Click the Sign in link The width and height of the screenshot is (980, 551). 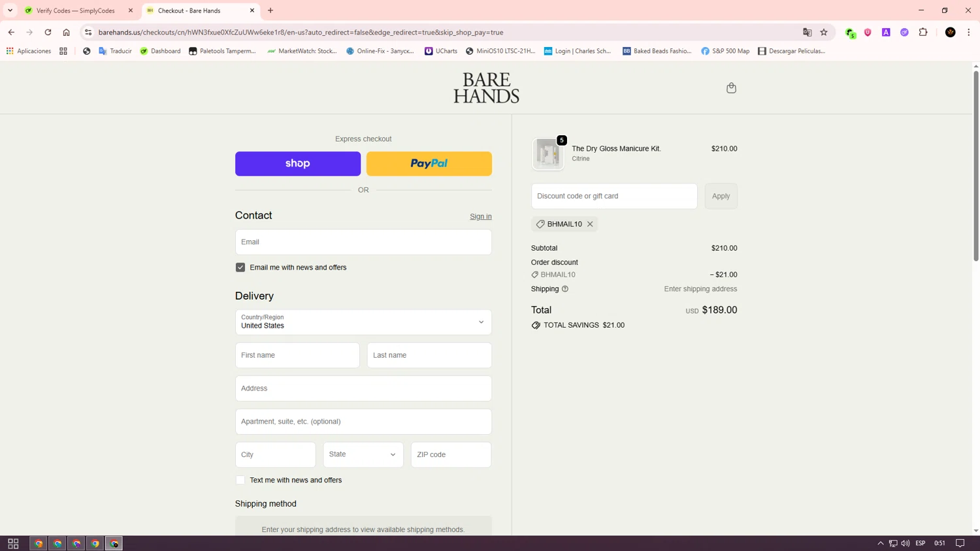click(x=481, y=217)
